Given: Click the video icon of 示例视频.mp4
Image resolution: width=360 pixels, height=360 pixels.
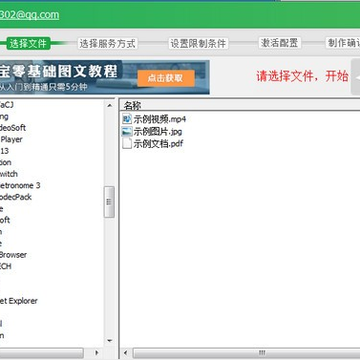Looking at the screenshot, I should 127,119.
